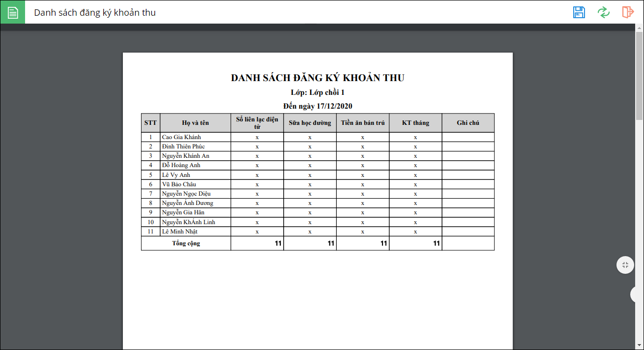Click the x for Cao Gia Khánh's Sữa học đường
The height and width of the screenshot is (350, 644).
(310, 138)
